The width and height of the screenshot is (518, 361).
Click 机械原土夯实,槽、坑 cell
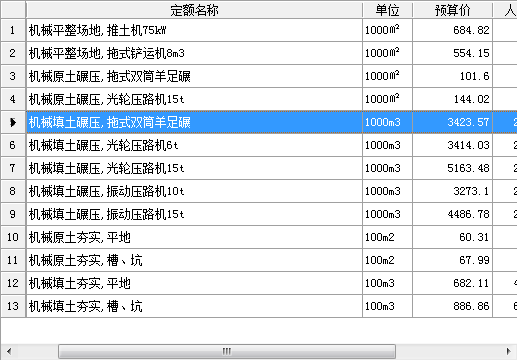coord(194,260)
